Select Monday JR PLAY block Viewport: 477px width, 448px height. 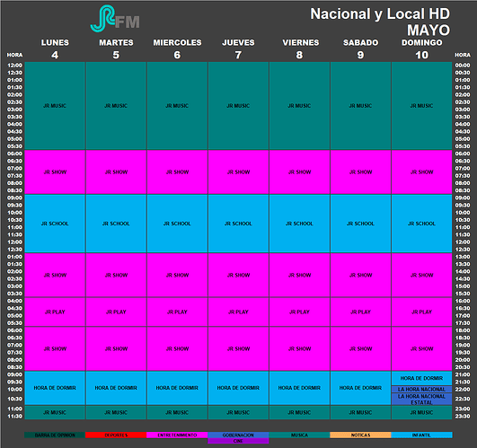tap(55, 312)
